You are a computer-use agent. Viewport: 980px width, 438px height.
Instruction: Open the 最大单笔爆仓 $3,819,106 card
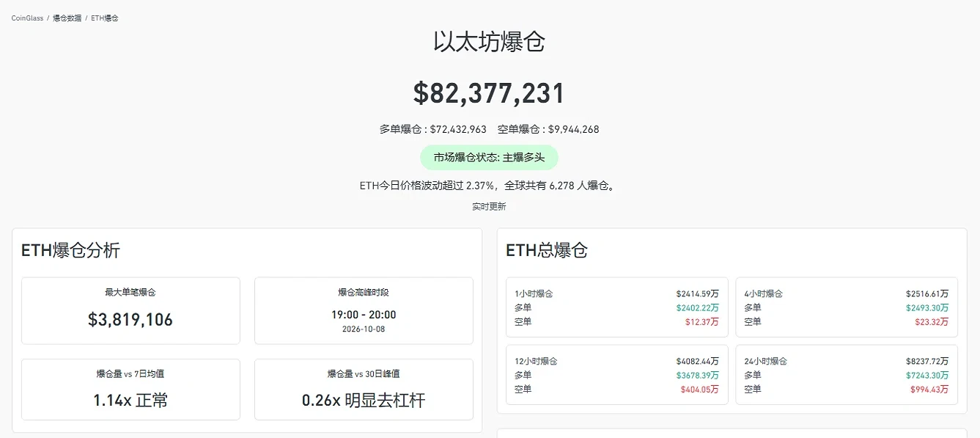[130, 310]
